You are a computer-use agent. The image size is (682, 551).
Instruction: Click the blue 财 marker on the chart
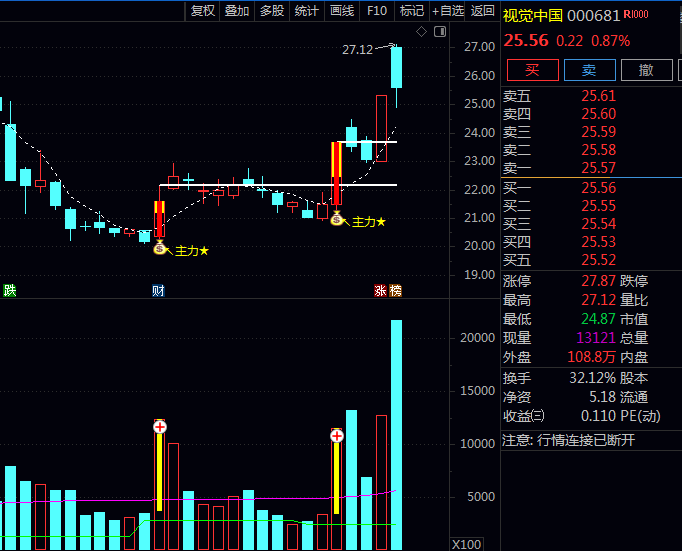pos(158,290)
